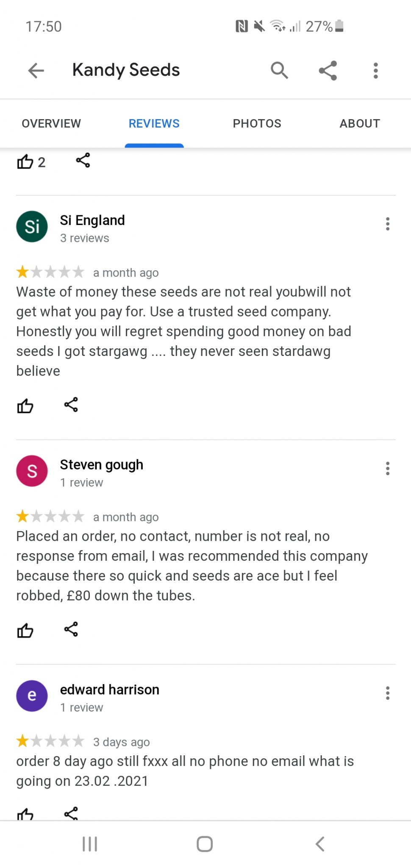Open Si England's reviewer profile name

pyautogui.click(x=92, y=220)
